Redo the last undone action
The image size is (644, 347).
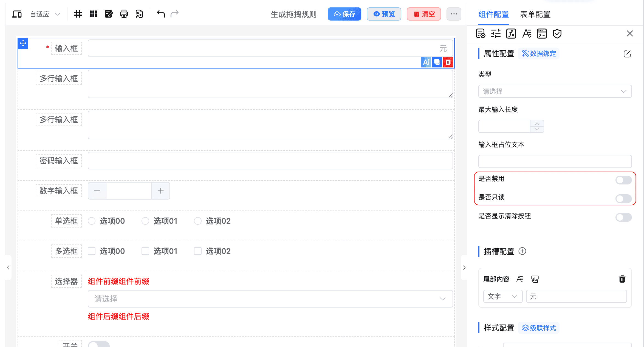pyautogui.click(x=174, y=14)
